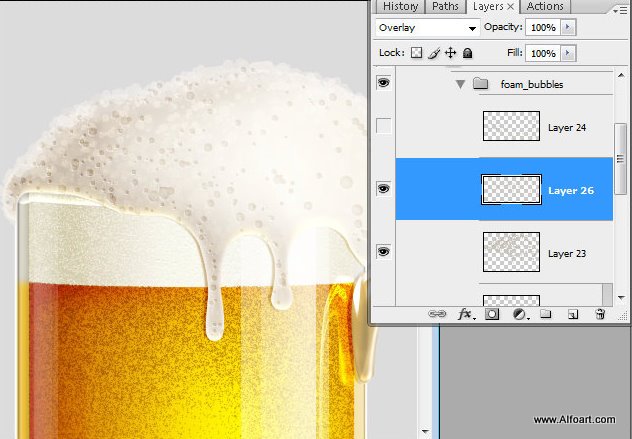This screenshot has width=632, height=439.
Task: Click the Opacity value field
Action: tap(543, 27)
